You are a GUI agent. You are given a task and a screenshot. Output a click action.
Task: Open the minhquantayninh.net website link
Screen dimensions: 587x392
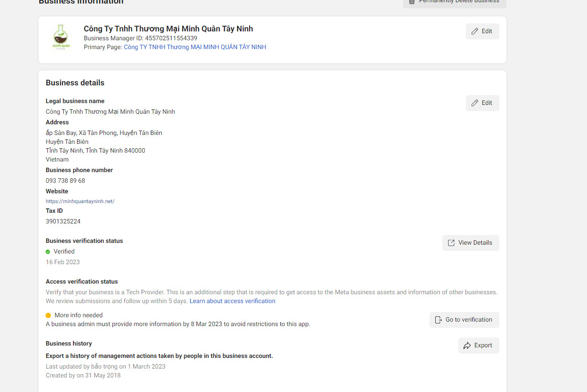click(x=80, y=201)
